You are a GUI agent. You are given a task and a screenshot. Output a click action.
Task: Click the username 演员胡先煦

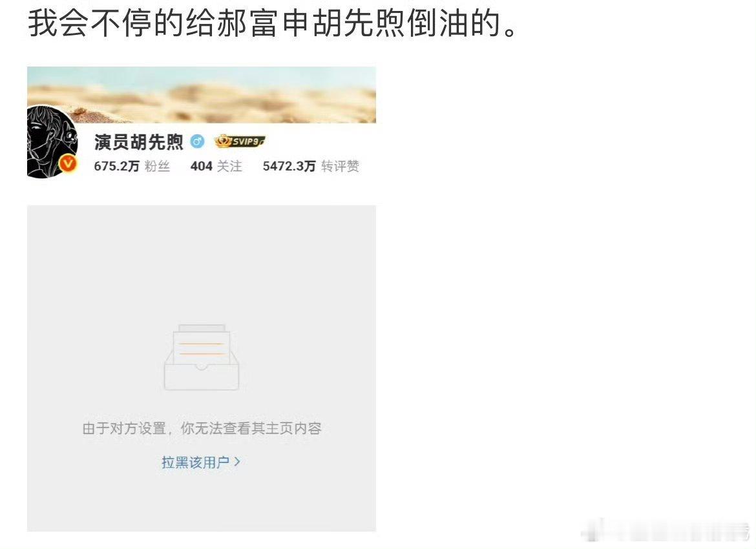(139, 141)
